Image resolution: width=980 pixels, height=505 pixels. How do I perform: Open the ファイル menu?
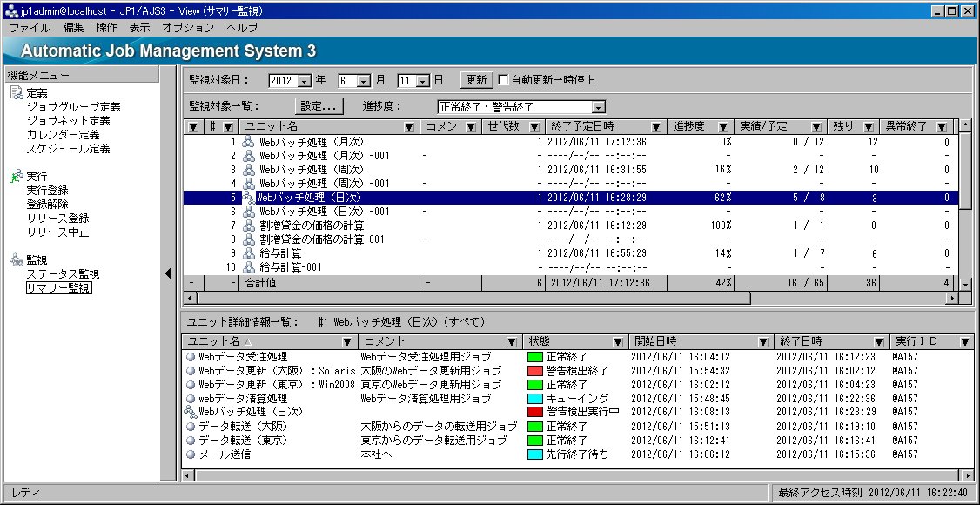click(x=30, y=28)
